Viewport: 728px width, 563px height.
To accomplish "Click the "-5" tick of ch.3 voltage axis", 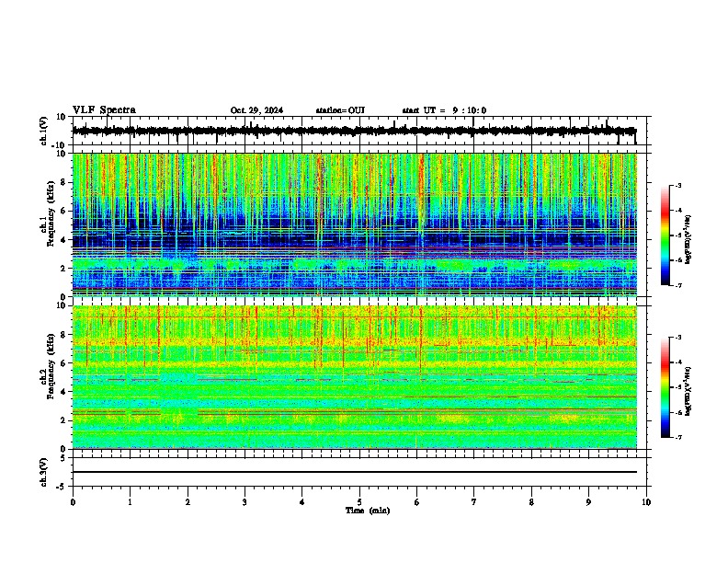I will pyautogui.click(x=62, y=487).
